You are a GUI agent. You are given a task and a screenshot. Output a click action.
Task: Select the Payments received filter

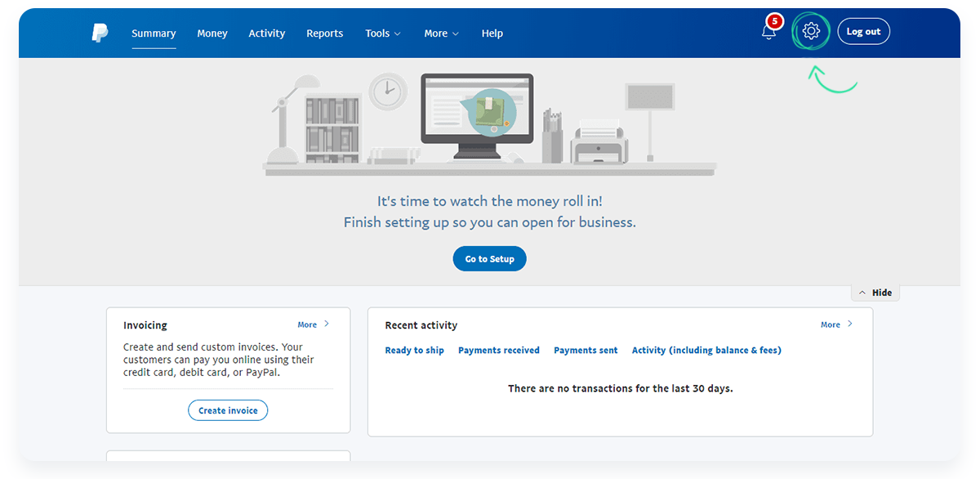point(499,350)
